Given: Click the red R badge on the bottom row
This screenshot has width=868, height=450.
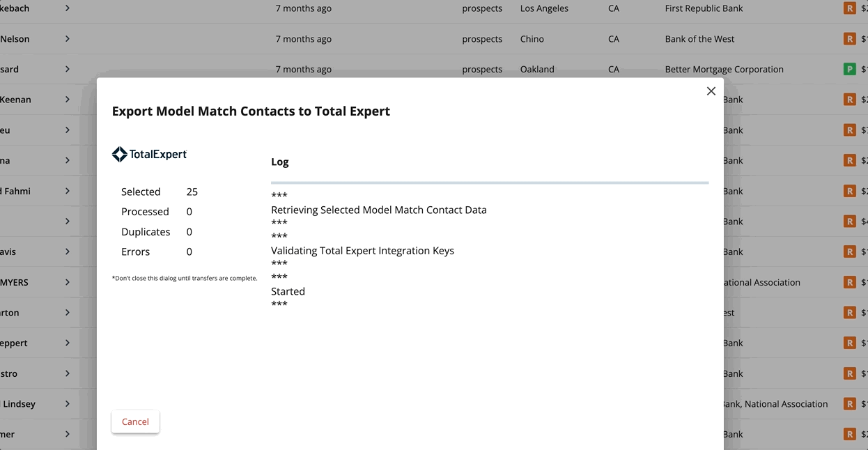Looking at the screenshot, I should (x=849, y=433).
